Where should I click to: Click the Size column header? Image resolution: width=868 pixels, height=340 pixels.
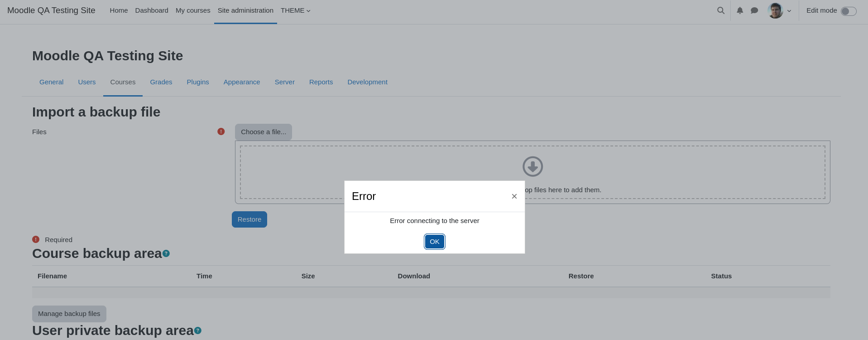point(308,276)
